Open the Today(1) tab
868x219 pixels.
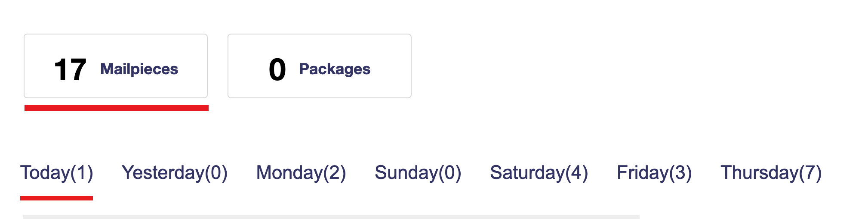click(x=57, y=173)
